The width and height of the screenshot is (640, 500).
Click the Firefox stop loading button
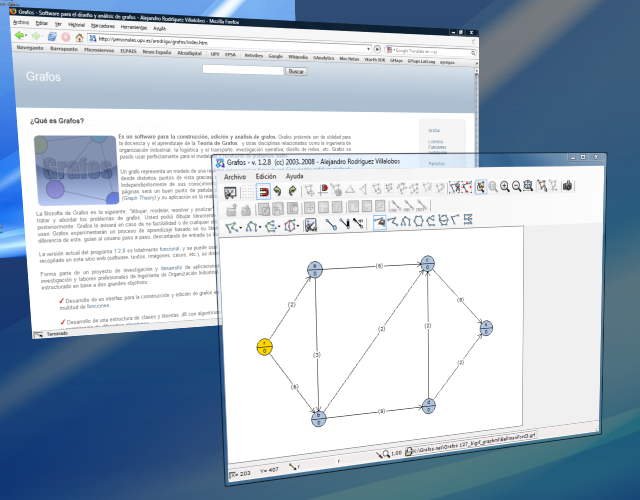click(66, 36)
